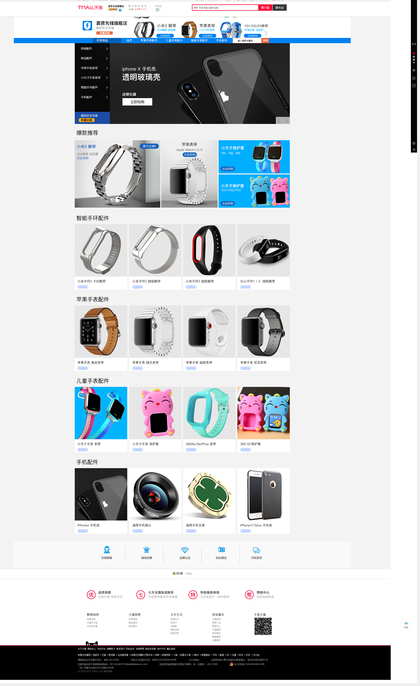420x686 pixels.
Task: Click the red circular 七 guarantee icon
Action: point(140,594)
